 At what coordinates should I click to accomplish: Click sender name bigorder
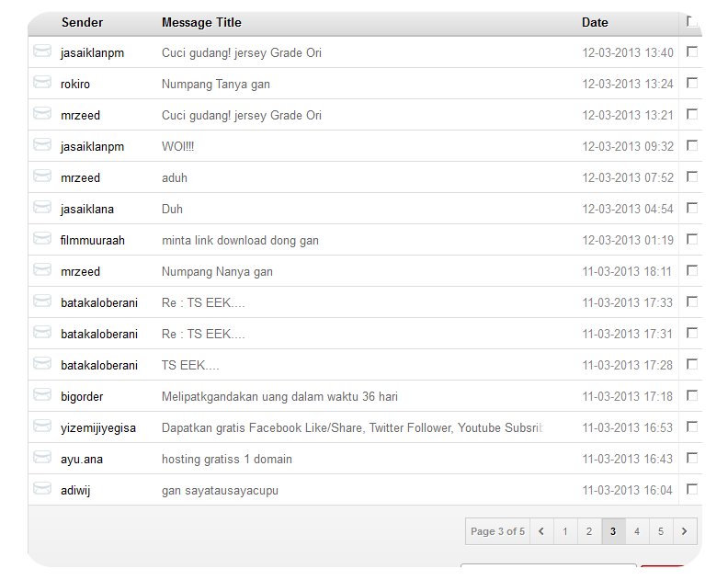tap(82, 397)
